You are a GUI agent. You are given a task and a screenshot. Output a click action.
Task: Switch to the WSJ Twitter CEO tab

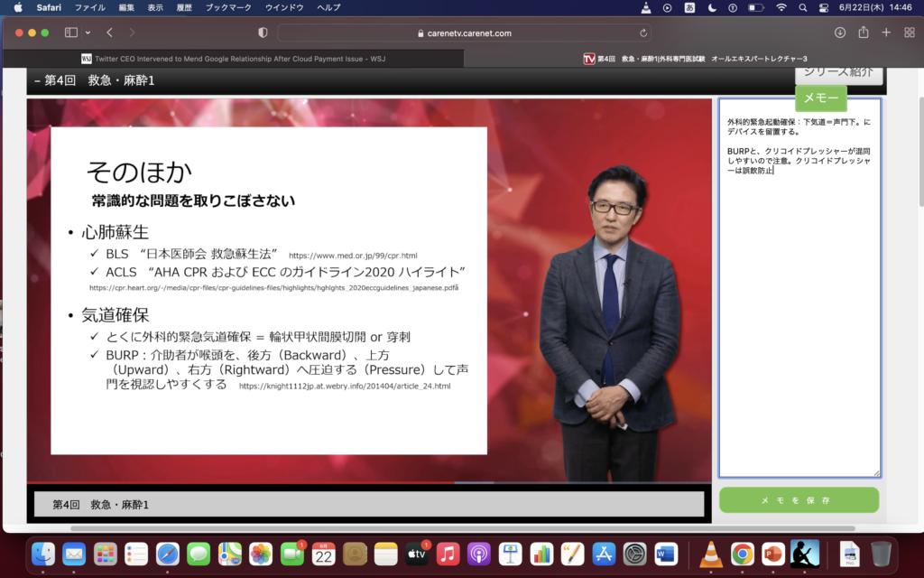[235, 59]
